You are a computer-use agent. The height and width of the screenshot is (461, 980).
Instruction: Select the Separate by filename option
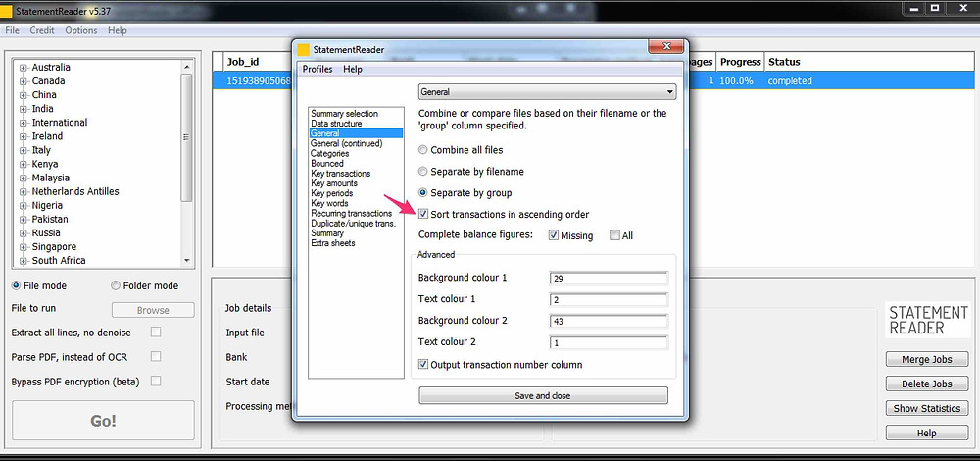[423, 172]
